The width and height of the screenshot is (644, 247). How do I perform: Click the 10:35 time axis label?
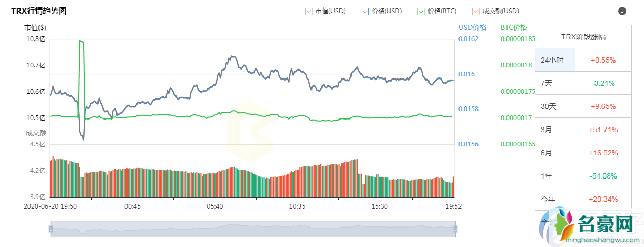click(297, 206)
